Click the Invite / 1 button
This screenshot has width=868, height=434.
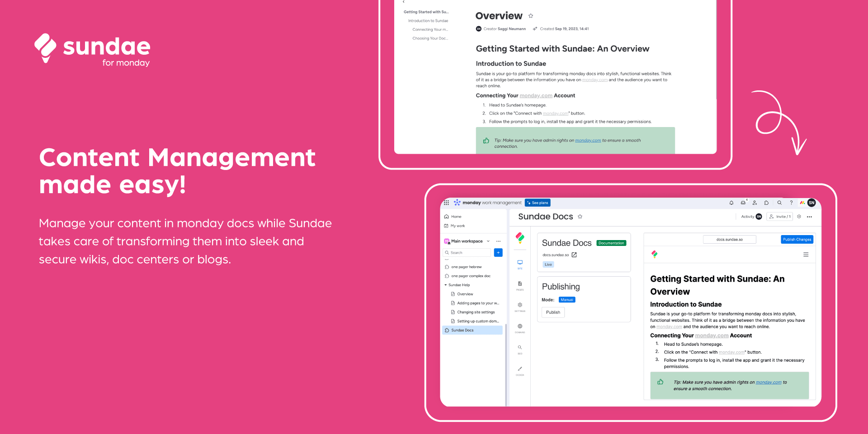(780, 217)
